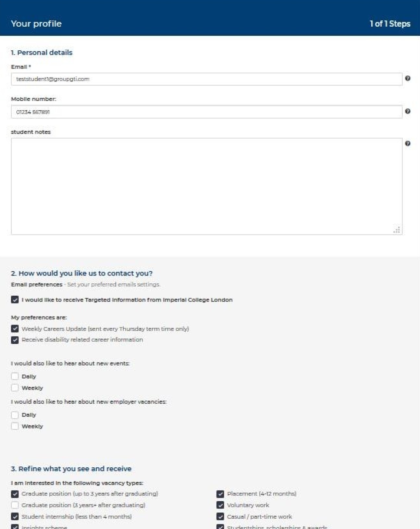Deselect Student internship (less than 4 months)
Viewport: 420px width, 529px height.
click(x=15, y=517)
